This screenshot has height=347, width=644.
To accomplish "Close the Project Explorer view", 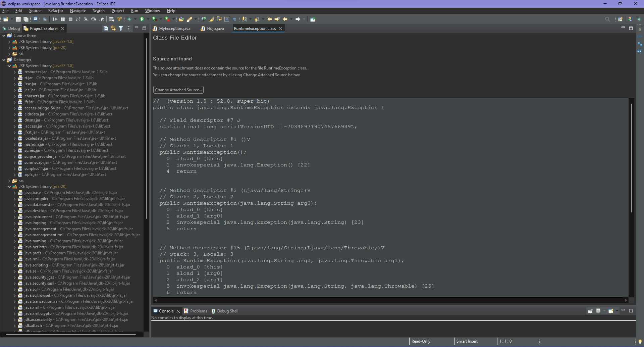I will [x=62, y=29].
